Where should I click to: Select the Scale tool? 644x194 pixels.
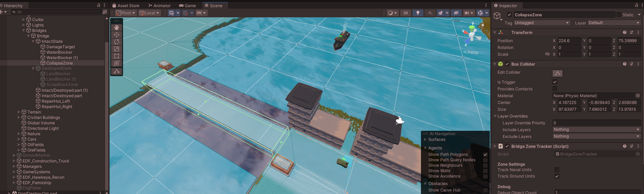117,49
